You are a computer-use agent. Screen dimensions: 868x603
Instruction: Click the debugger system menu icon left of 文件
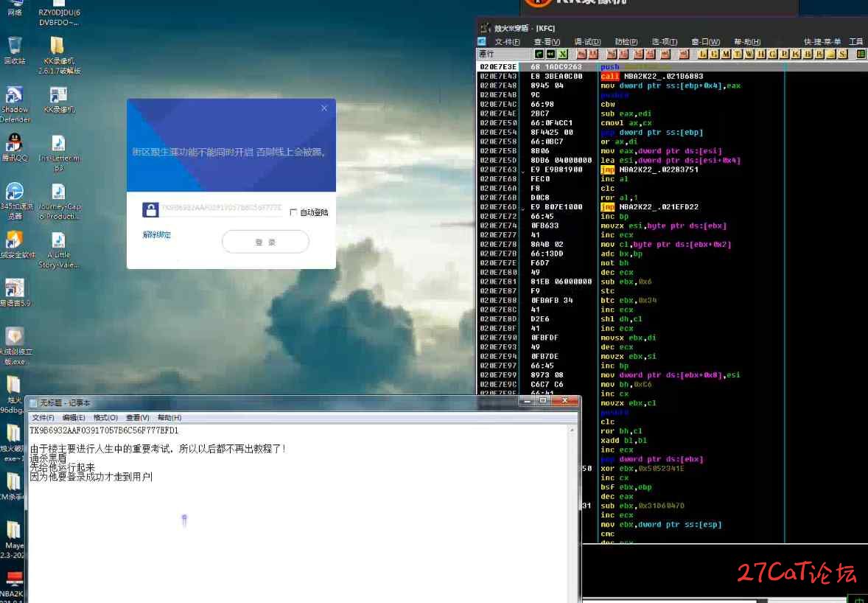coord(482,41)
